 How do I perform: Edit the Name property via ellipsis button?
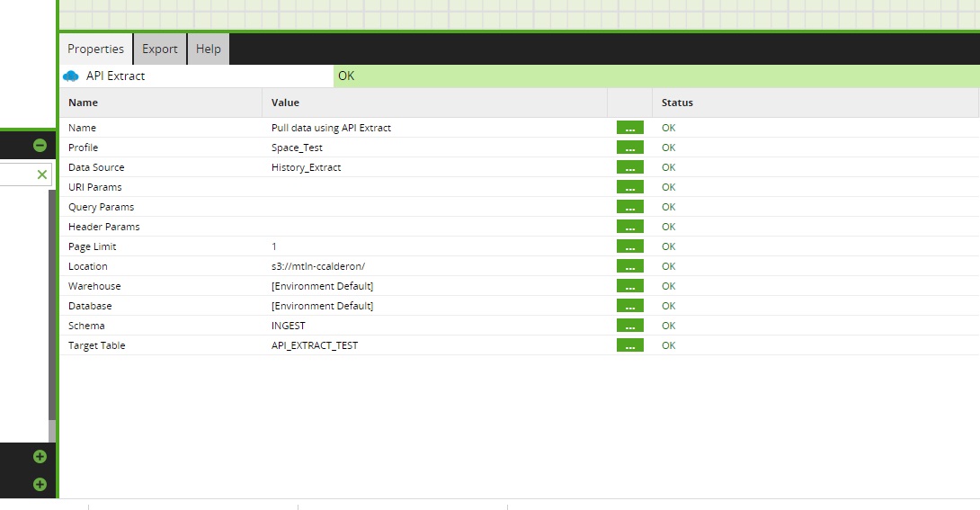click(629, 128)
